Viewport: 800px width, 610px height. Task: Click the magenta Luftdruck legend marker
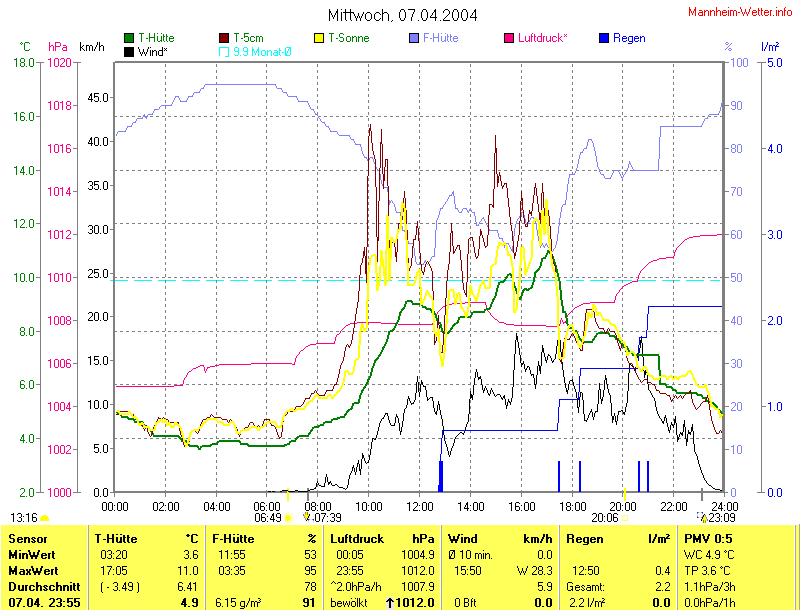[x=509, y=38]
